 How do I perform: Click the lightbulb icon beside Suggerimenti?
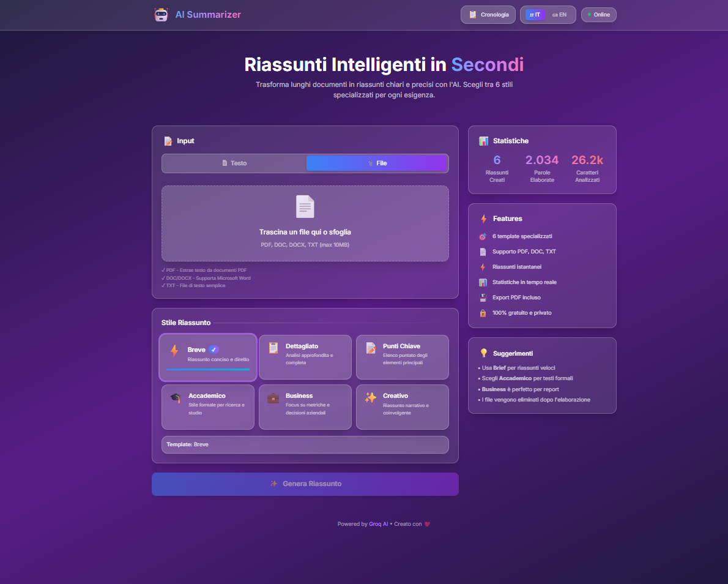[485, 353]
